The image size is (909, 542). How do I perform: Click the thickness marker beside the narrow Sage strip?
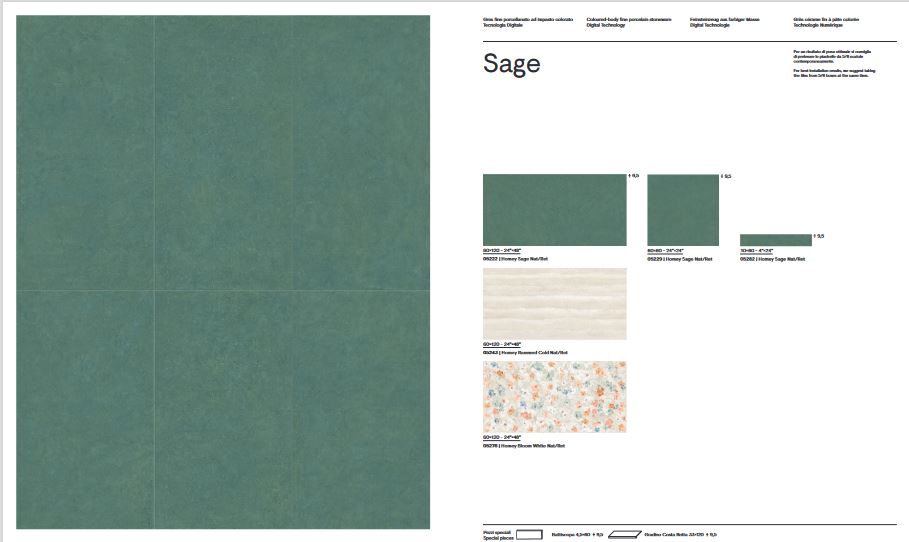(x=819, y=236)
